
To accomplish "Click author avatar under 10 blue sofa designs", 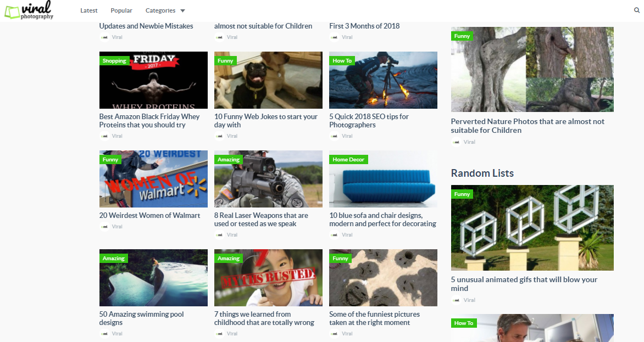I will click(x=334, y=234).
